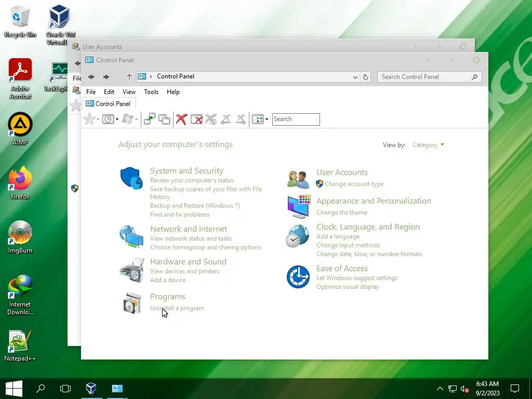Image resolution: width=532 pixels, height=399 pixels.
Task: Open Clock, Language, and Region category
Action: pos(368,227)
